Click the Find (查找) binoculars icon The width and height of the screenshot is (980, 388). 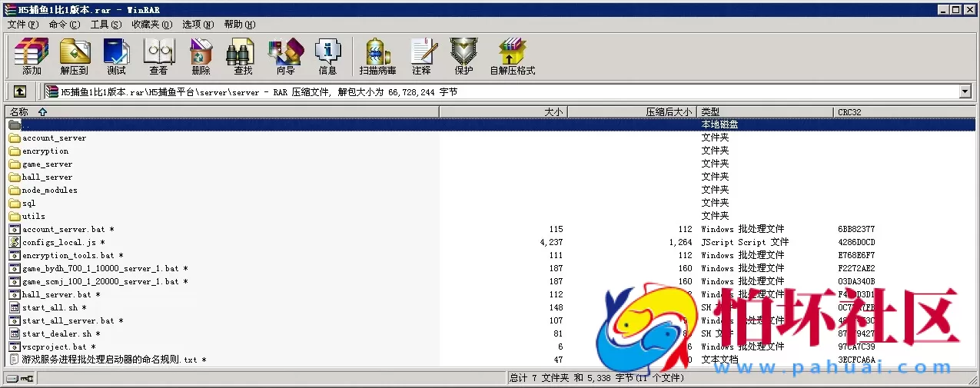(x=243, y=56)
